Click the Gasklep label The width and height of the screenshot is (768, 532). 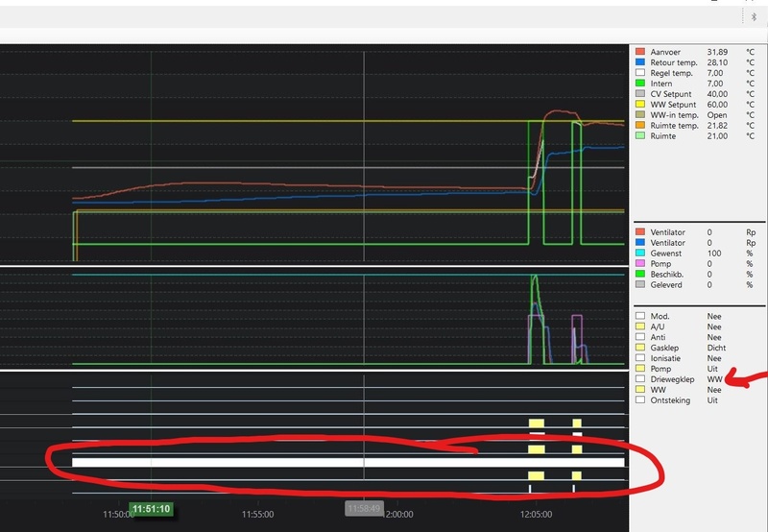(x=664, y=348)
